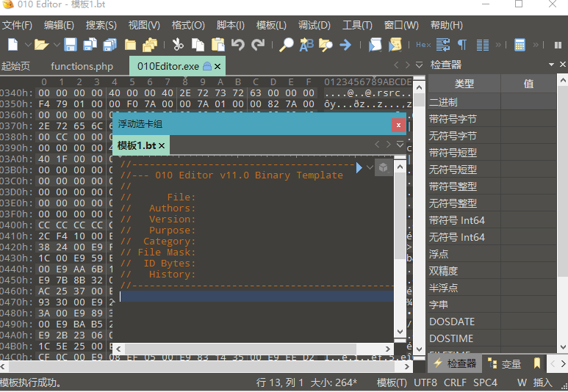Open the 工具(T) menu
Screen dimensions: 568x392
pos(358,26)
